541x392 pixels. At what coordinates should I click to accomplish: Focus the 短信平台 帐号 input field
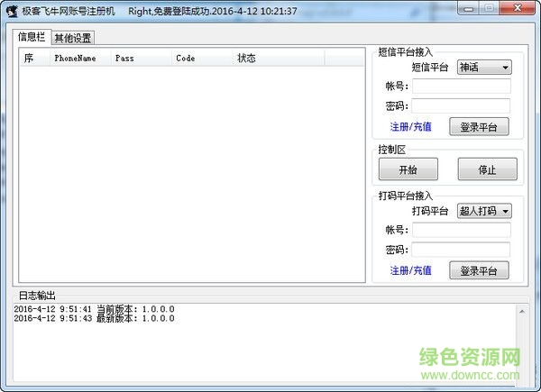coord(462,86)
